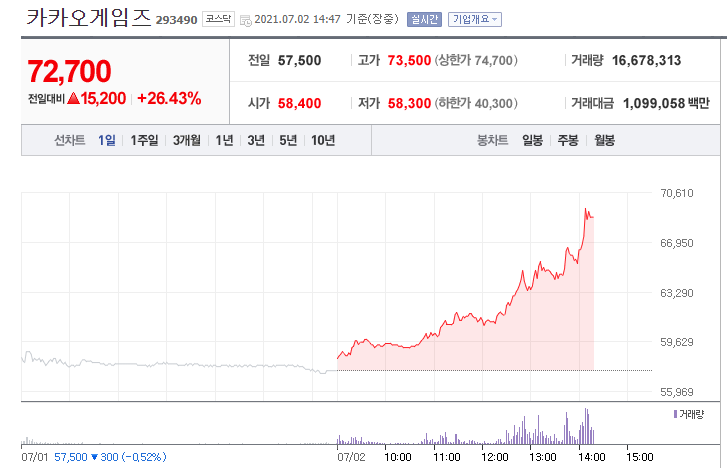Click the previous close 57,500 ▼300 text

coord(110,457)
